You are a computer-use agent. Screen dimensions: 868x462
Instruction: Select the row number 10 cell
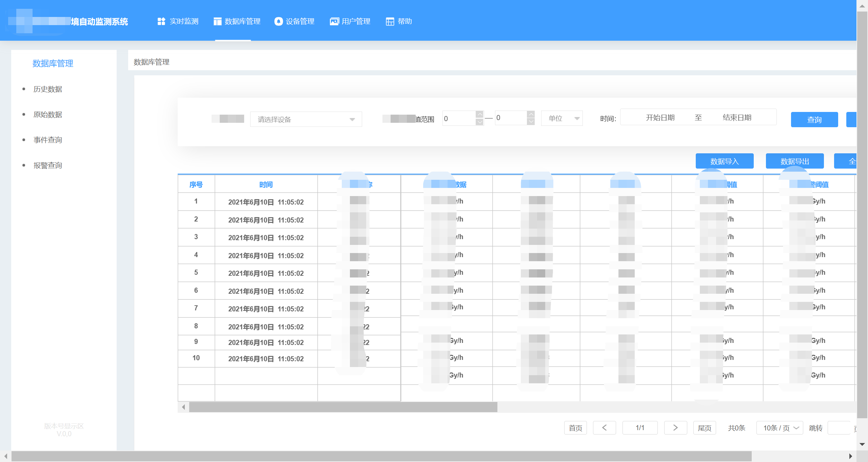click(x=196, y=358)
